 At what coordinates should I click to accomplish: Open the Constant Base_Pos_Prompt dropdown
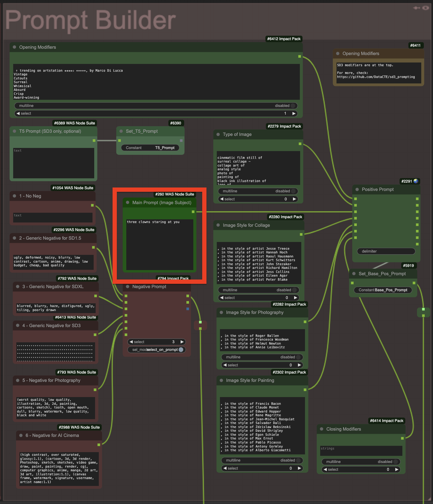tap(383, 290)
